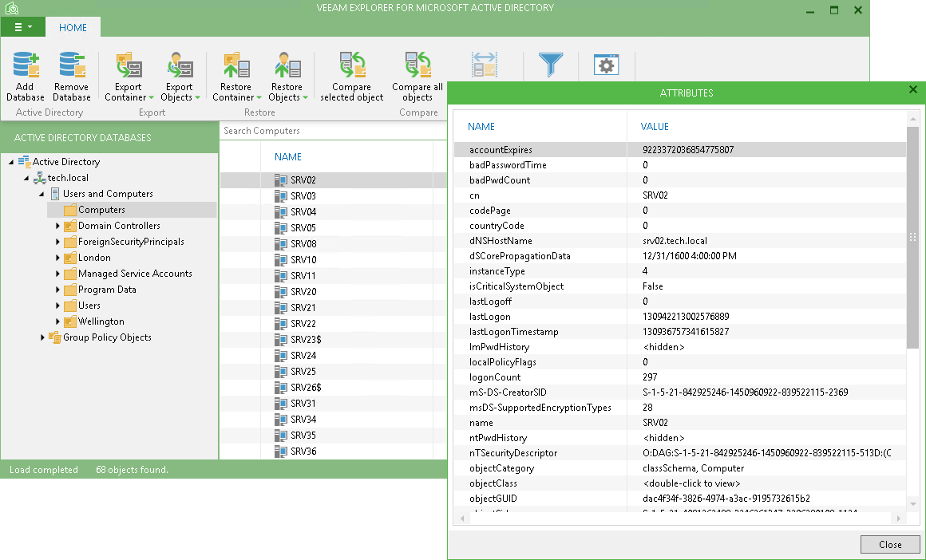Select the SRV23$ row in computers list
This screenshot has width=926, height=560.
point(334,339)
